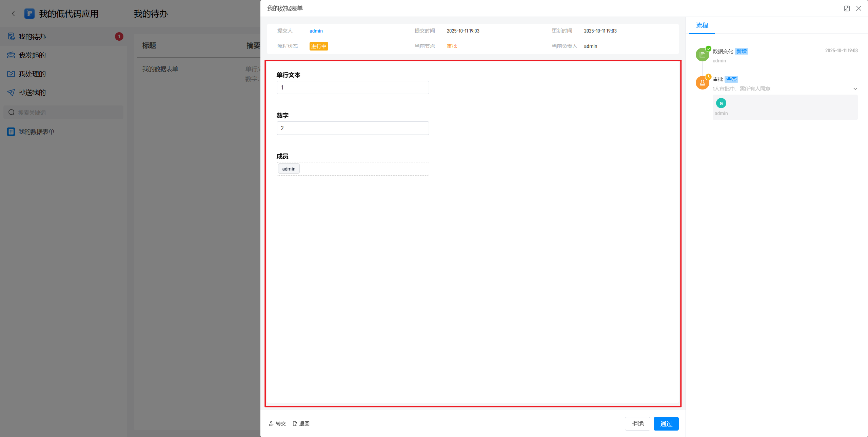Click the blue 通过 approve button
This screenshot has height=437, width=868.
tap(666, 424)
